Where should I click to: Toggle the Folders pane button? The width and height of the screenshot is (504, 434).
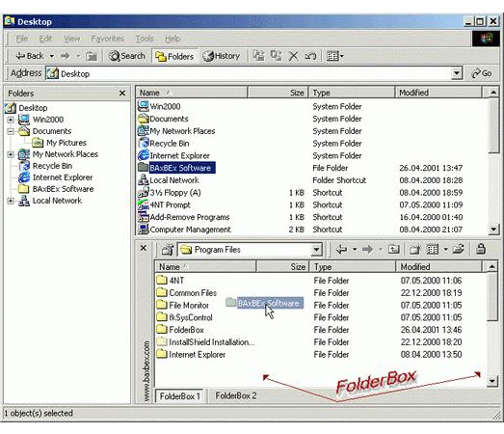tap(174, 56)
